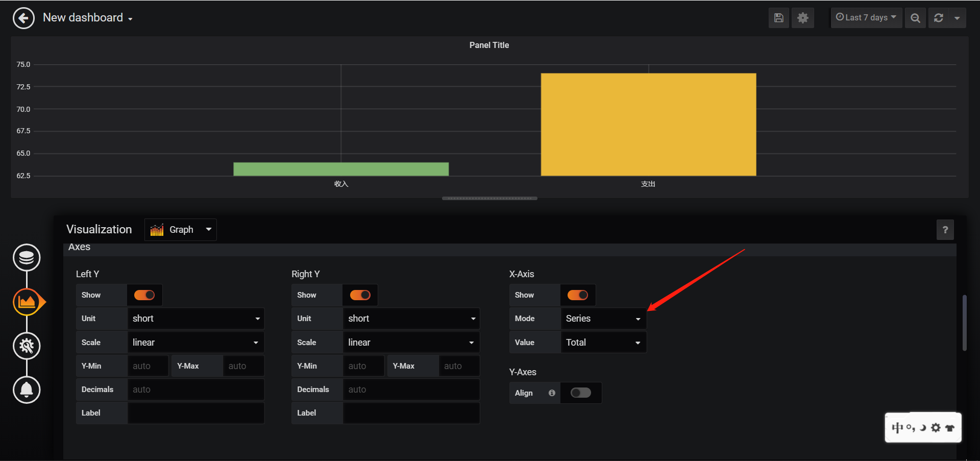Screen dimensions: 980x461
Task: Open the Left Y Unit dropdown
Action: pyautogui.click(x=196, y=319)
